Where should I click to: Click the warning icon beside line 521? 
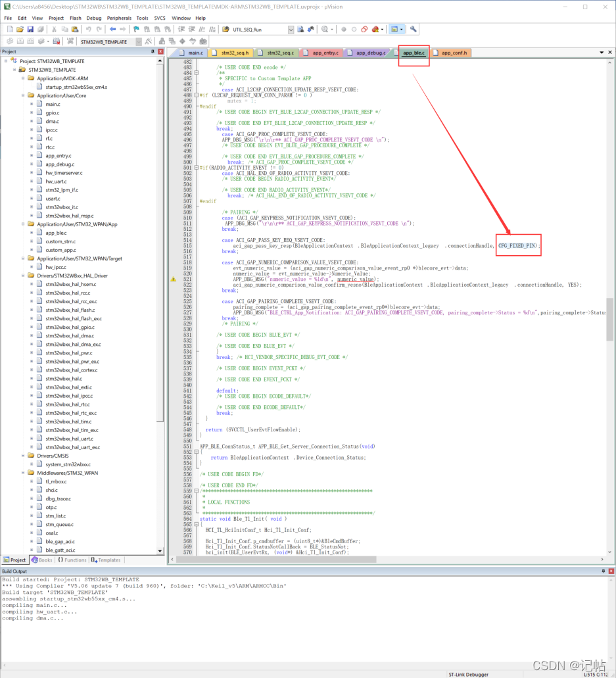(174, 279)
